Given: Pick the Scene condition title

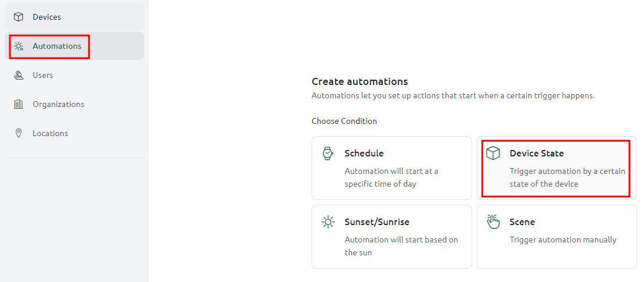Looking at the screenshot, I should [522, 222].
